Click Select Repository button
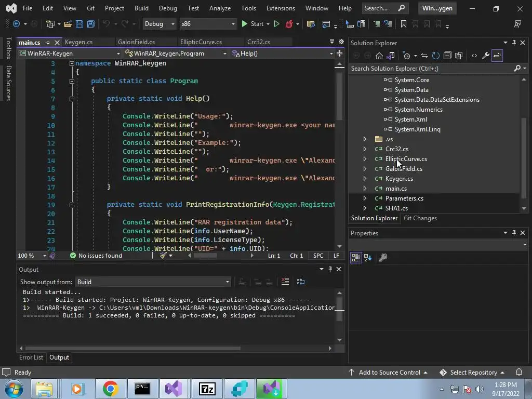 click(x=472, y=372)
